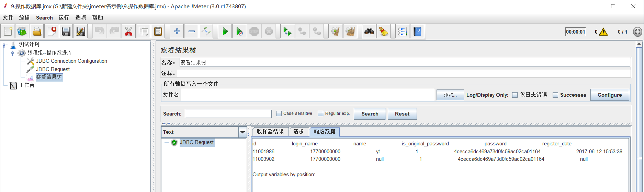Click the Search button
644x192 pixels.
click(x=370, y=114)
